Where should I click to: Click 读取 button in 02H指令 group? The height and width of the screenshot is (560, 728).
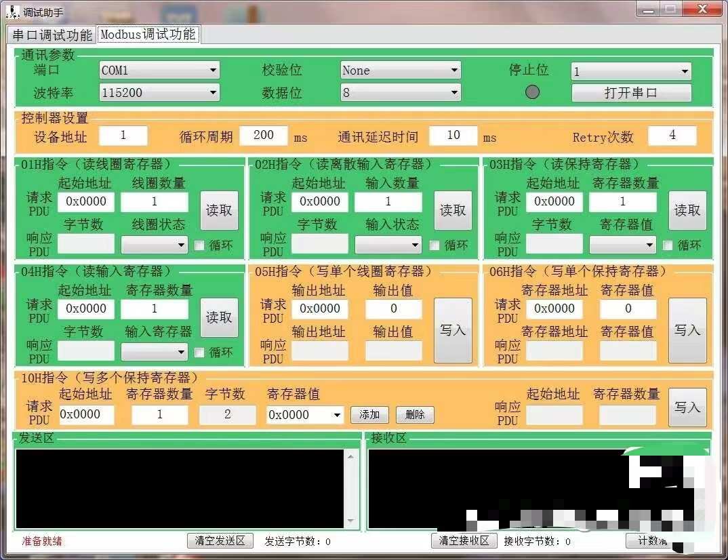tap(453, 210)
